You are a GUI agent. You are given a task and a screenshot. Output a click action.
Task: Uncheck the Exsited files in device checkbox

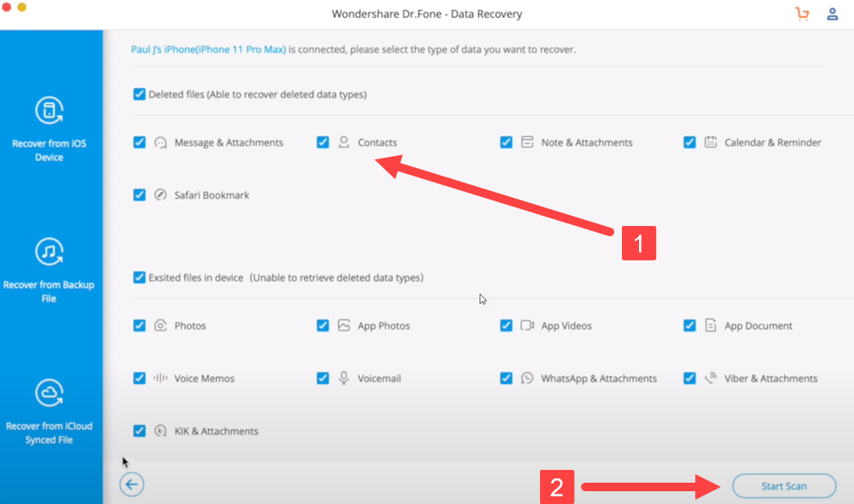[139, 277]
